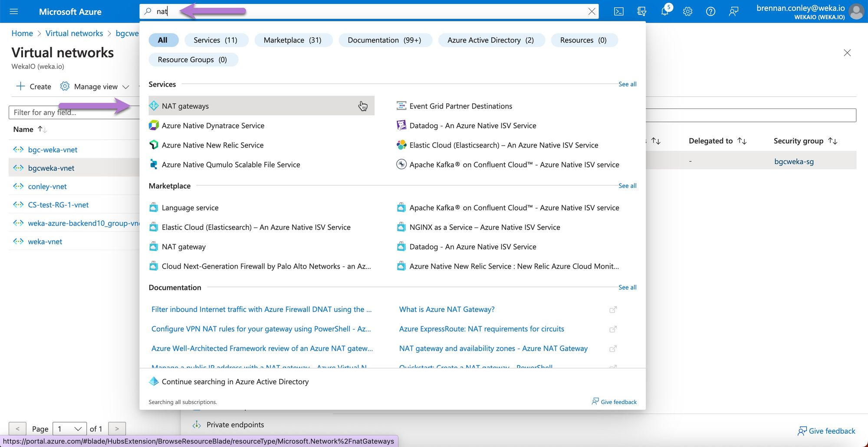Viewport: 868px width, 447px height.
Task: Select the Services (11) filter pill
Action: click(x=215, y=40)
